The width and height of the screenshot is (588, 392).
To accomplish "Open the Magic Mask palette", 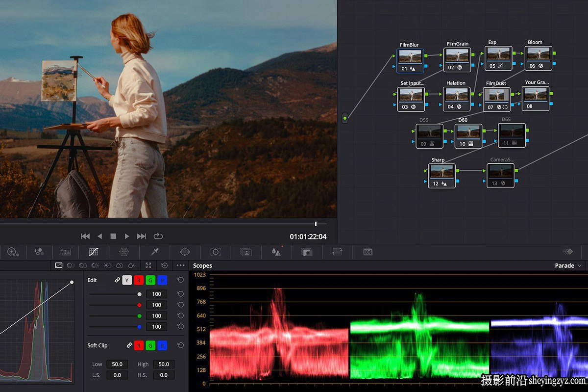I will (245, 252).
